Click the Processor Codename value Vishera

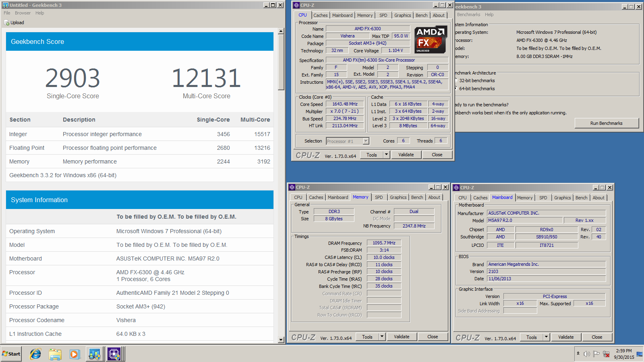point(126,320)
